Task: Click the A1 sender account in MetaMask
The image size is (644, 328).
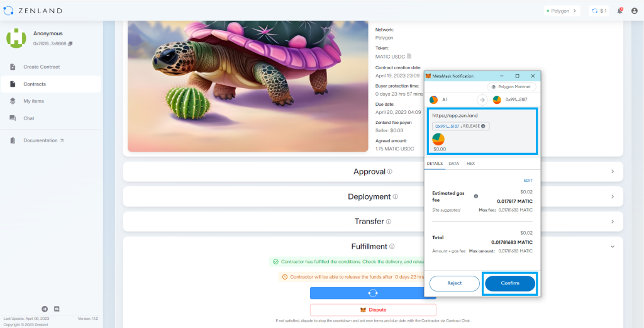Action: coord(438,99)
